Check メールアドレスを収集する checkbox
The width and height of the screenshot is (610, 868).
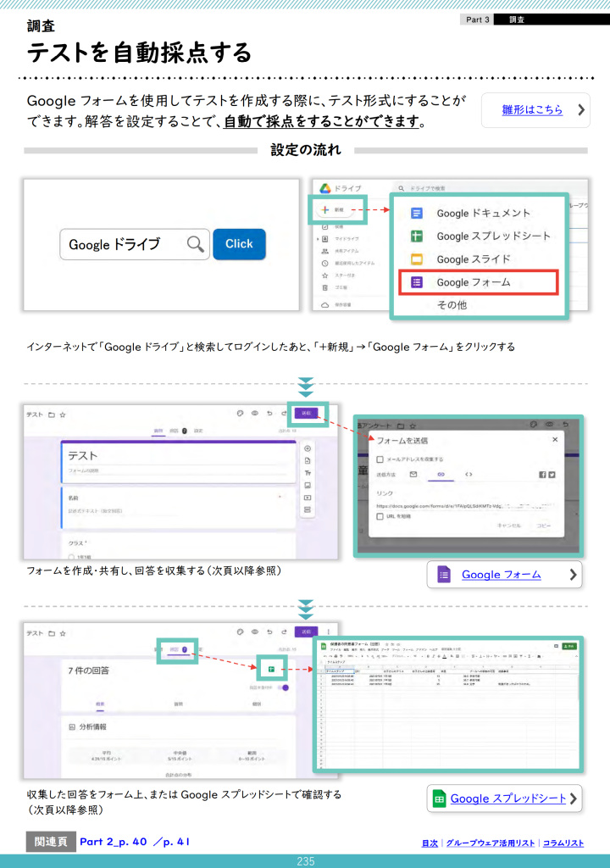pos(380,459)
